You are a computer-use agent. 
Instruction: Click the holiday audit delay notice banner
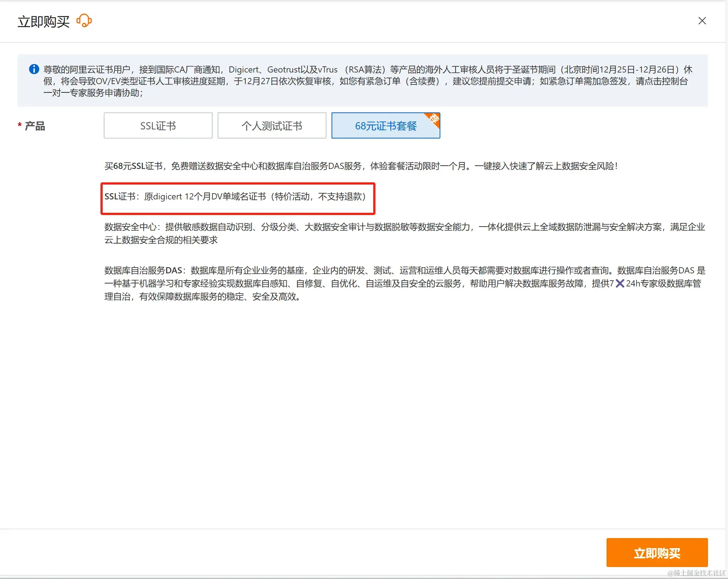pos(362,80)
